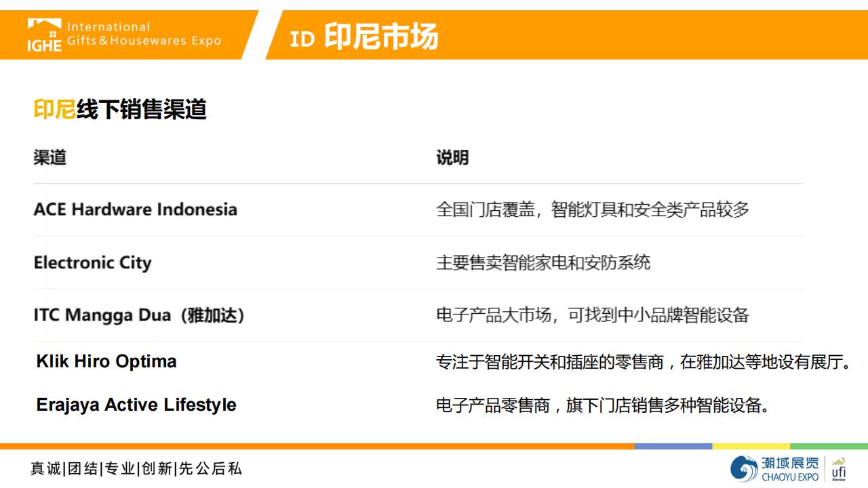
Task: Select 'ITC Mangga Dua（雅加达）' row label
Action: point(140,315)
